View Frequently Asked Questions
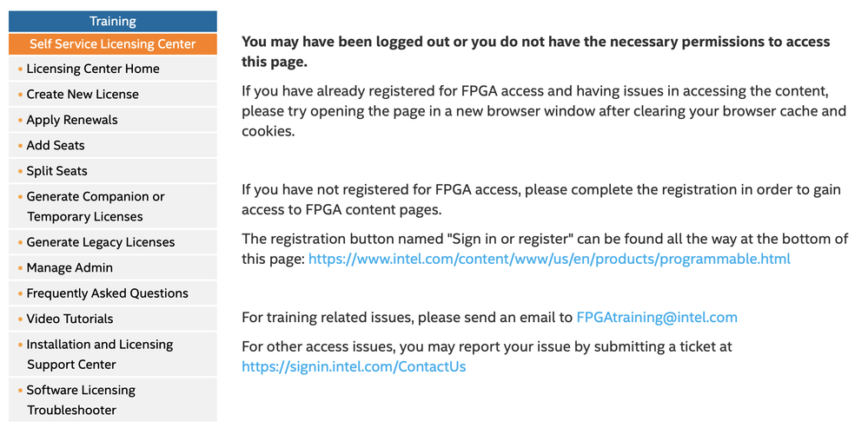The image size is (868, 428). pos(107,293)
